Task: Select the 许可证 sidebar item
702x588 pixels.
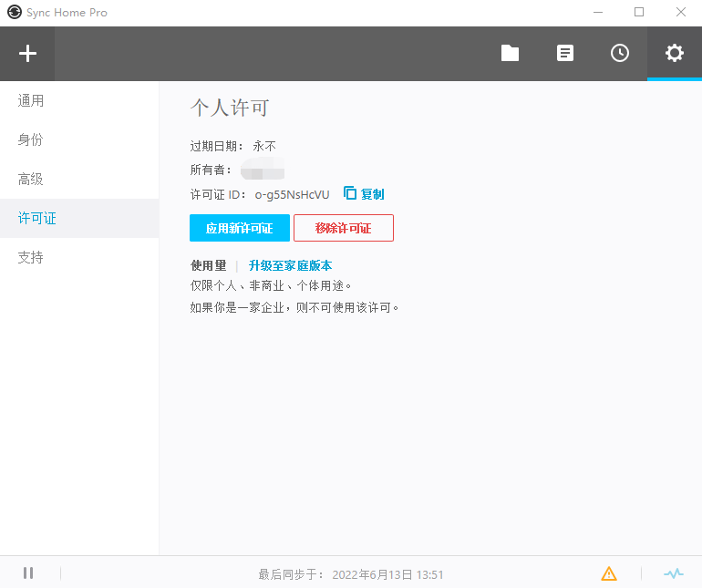Action: click(x=37, y=219)
